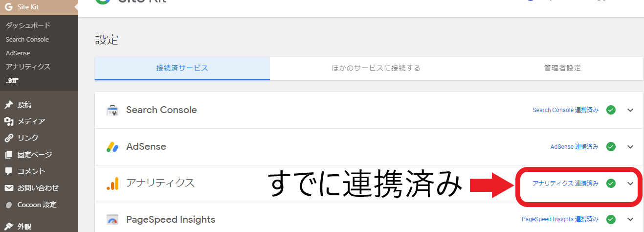Viewport: 644px width, 232px height.
Task: Open メディア via its media icon
Action: [x=8, y=121]
